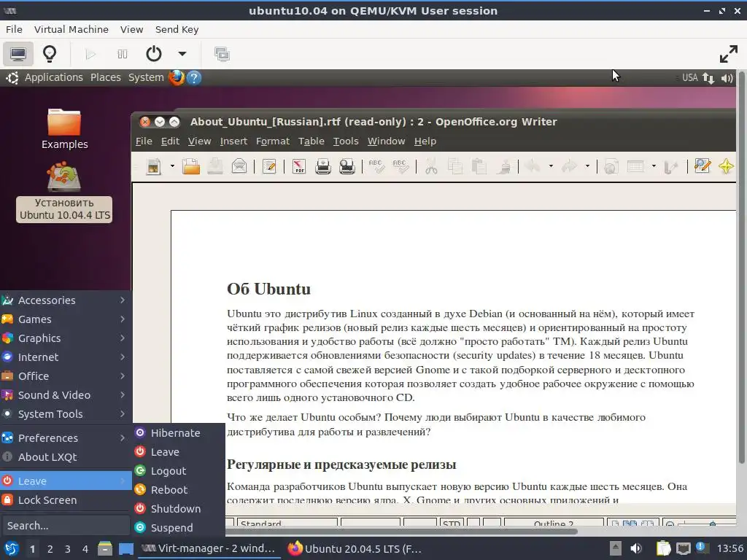Viewport: 747px width, 560px height.
Task: Open the Navigator star icon
Action: pyautogui.click(x=726, y=166)
